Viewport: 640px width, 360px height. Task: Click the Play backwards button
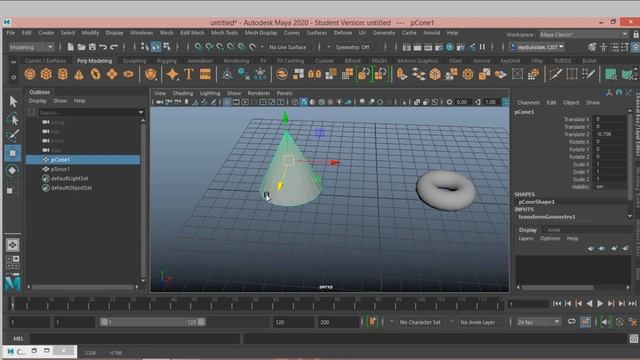[x=589, y=303]
